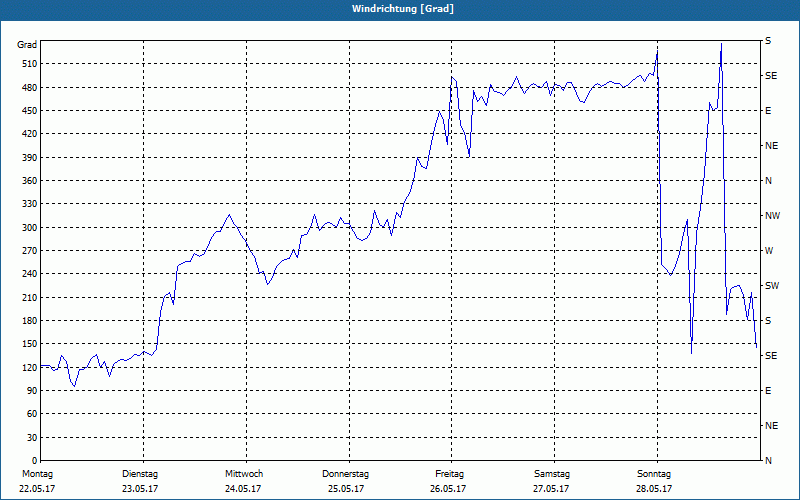Click the NW compass label

[x=772, y=216]
